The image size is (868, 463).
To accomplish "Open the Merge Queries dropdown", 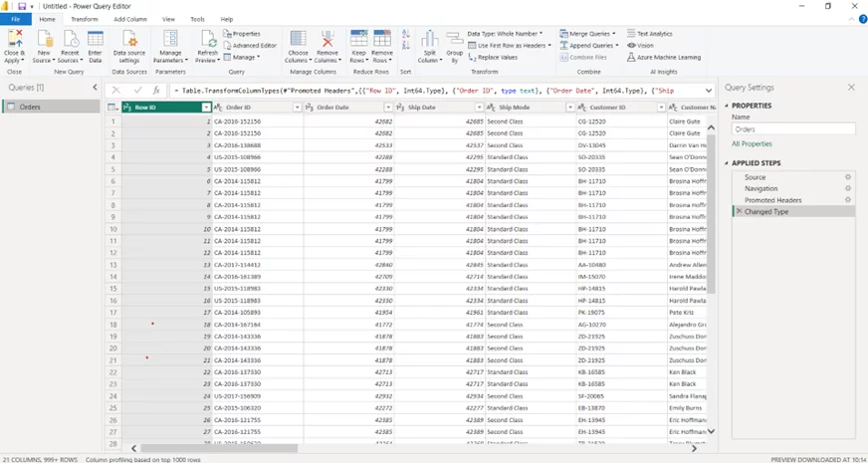I will [x=586, y=34].
